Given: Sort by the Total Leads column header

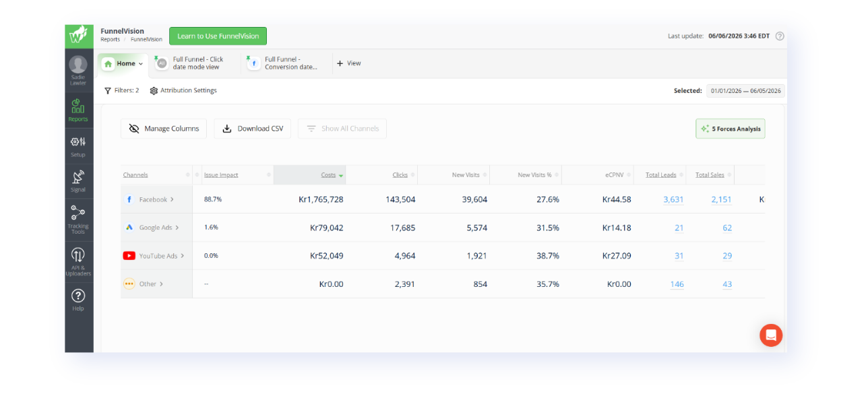Looking at the screenshot, I should point(660,175).
